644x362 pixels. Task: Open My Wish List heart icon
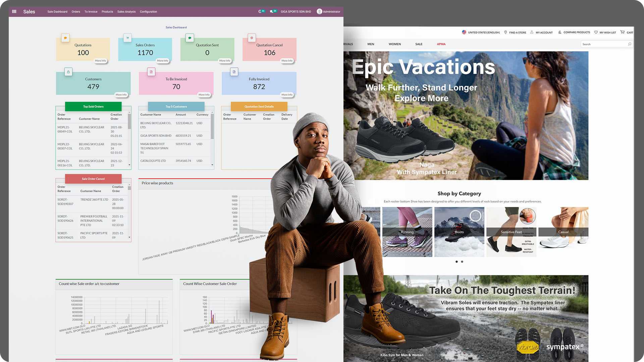point(596,32)
